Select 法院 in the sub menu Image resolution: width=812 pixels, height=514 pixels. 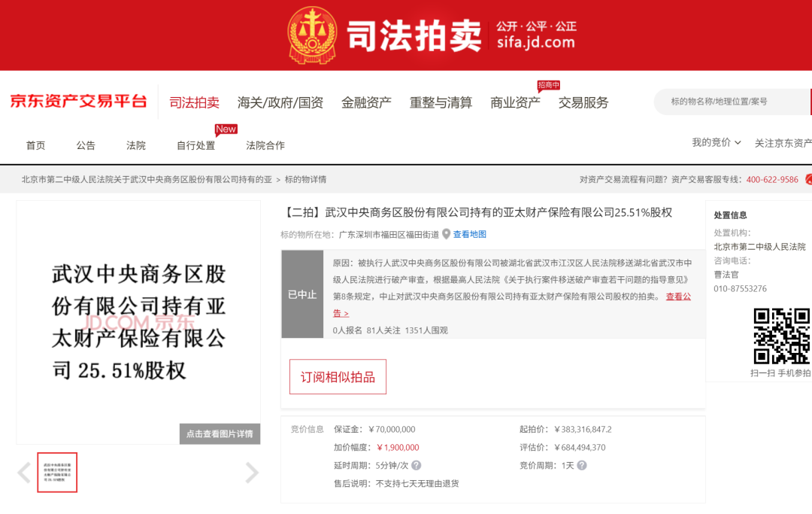pos(136,146)
